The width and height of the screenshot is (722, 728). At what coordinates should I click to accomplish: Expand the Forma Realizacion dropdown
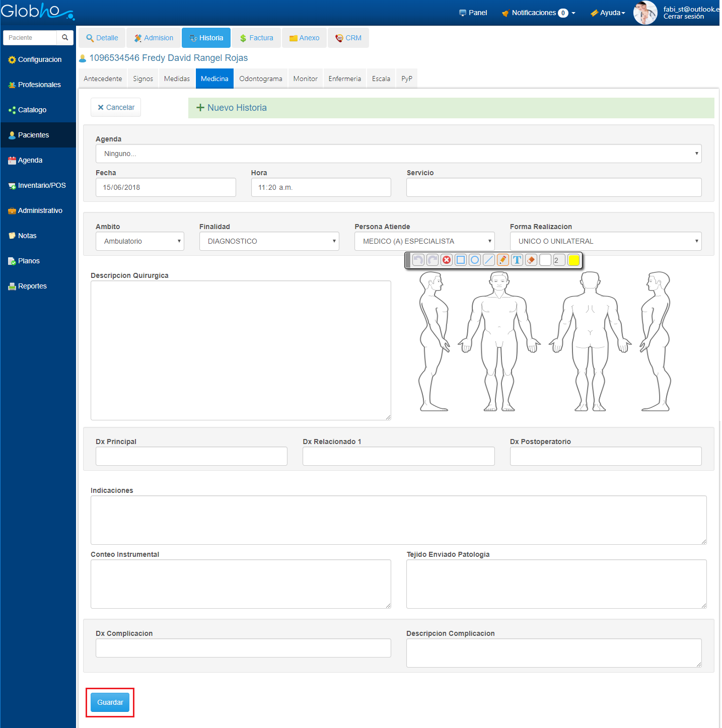(x=605, y=241)
